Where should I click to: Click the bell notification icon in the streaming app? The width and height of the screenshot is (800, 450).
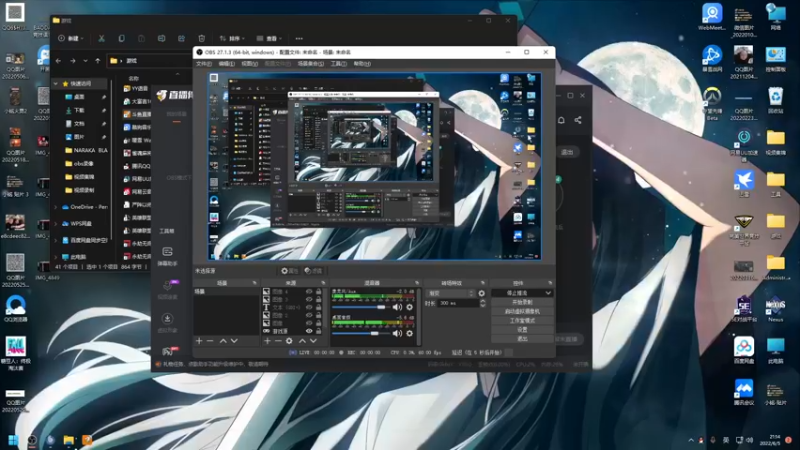coord(561,120)
